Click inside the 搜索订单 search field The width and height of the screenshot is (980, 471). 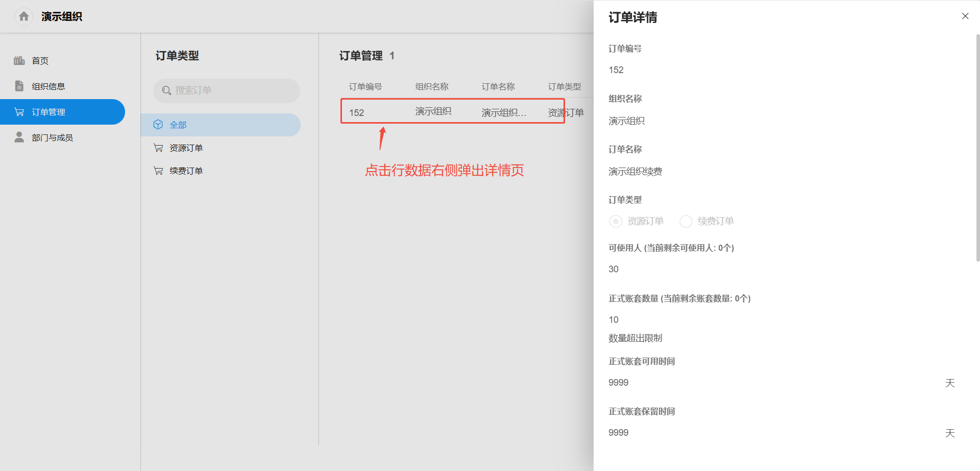click(x=226, y=90)
